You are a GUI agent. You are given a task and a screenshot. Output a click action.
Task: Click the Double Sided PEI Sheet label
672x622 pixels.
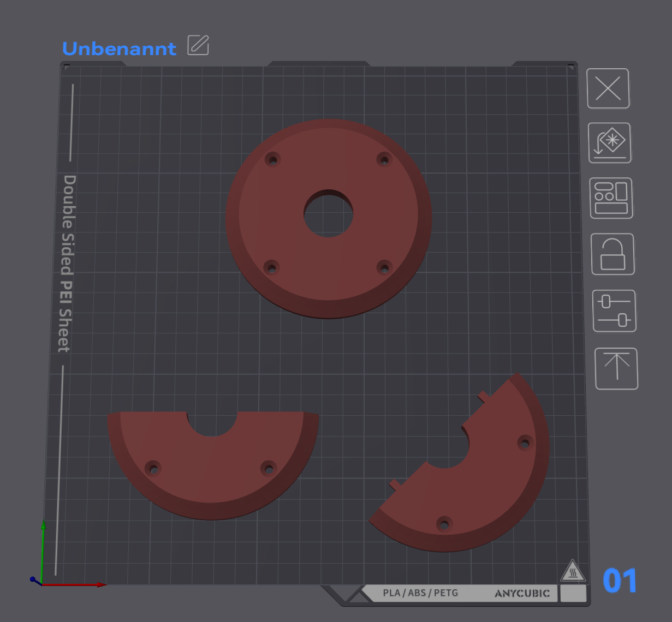pos(67,264)
